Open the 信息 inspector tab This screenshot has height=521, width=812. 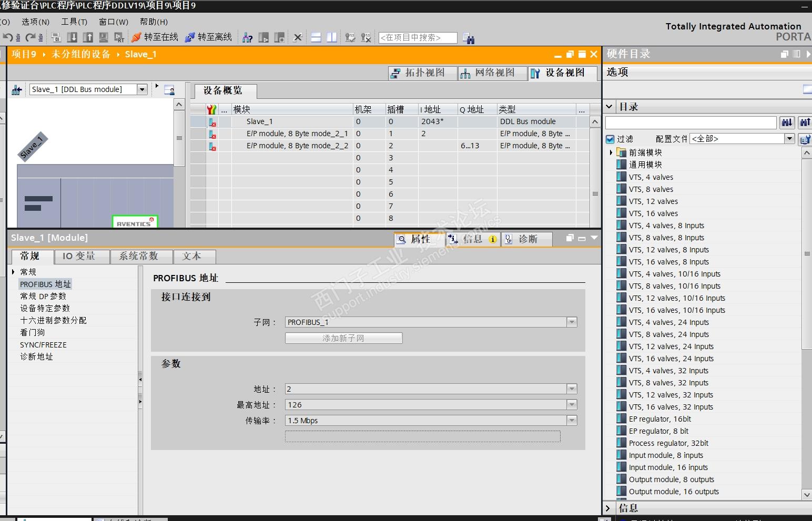473,239
